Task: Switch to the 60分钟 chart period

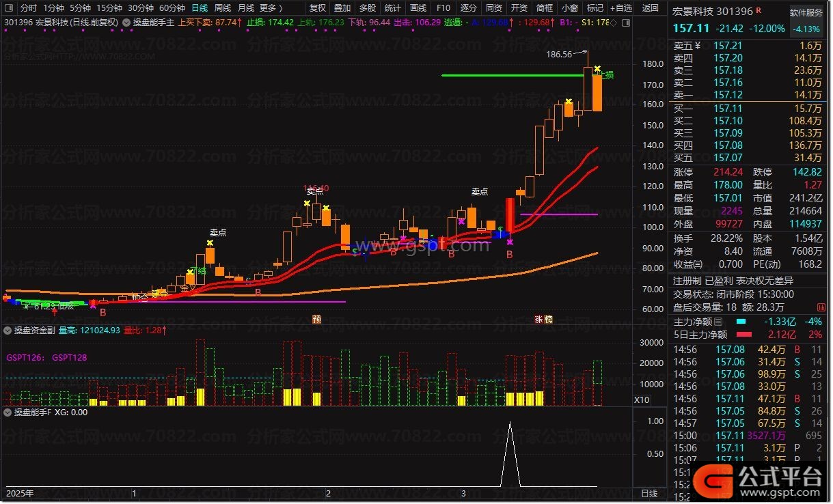Action: [172, 8]
